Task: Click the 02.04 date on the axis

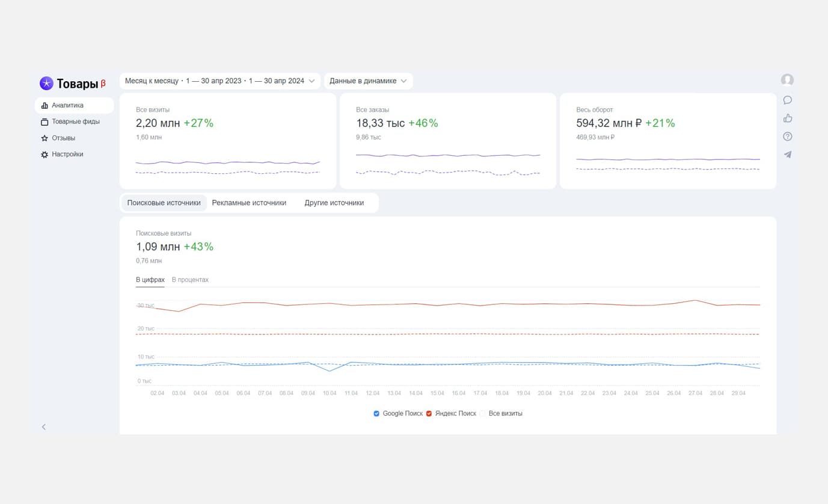Action: (x=158, y=393)
